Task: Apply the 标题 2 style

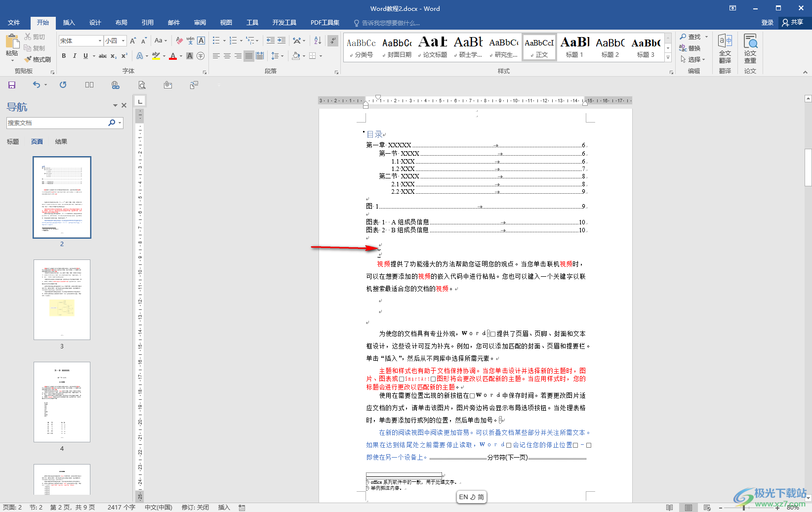Action: (x=610, y=47)
